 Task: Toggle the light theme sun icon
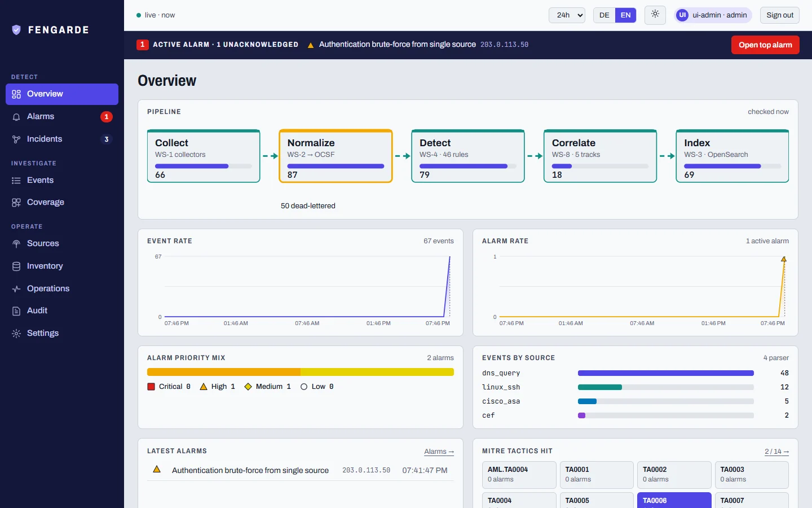coord(655,15)
